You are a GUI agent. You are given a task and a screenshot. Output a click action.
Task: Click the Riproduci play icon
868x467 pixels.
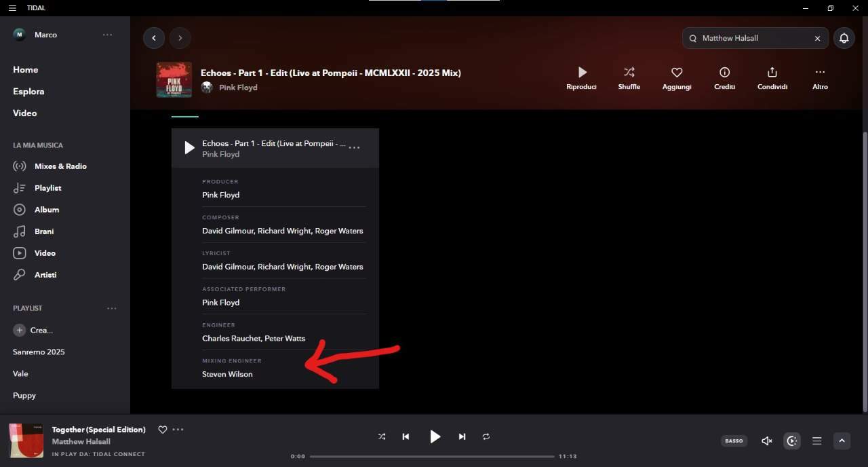(582, 72)
